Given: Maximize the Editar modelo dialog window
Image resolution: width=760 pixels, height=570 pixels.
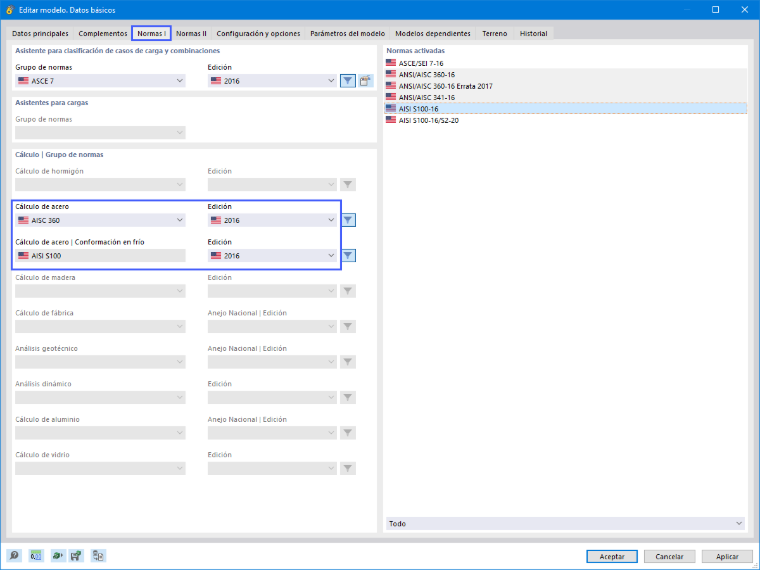Looking at the screenshot, I should coord(715,10).
